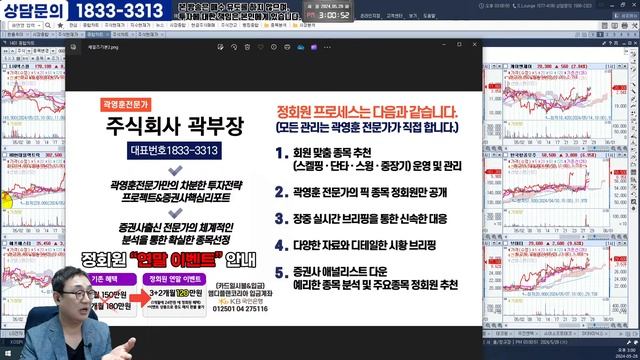The width and height of the screenshot is (640, 360).
Task: Open the edit image tool in photo viewer
Action: coord(220,47)
